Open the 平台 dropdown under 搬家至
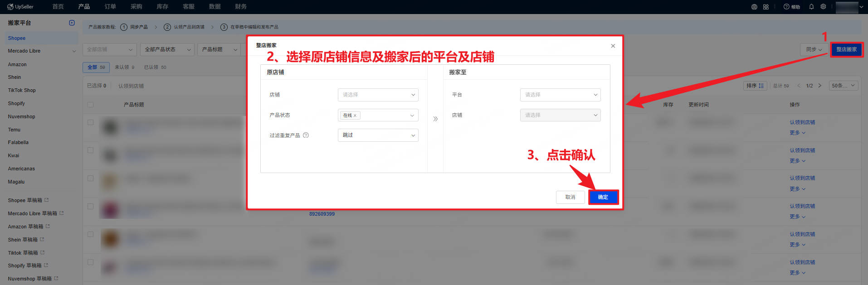The width and height of the screenshot is (868, 285). [560, 95]
